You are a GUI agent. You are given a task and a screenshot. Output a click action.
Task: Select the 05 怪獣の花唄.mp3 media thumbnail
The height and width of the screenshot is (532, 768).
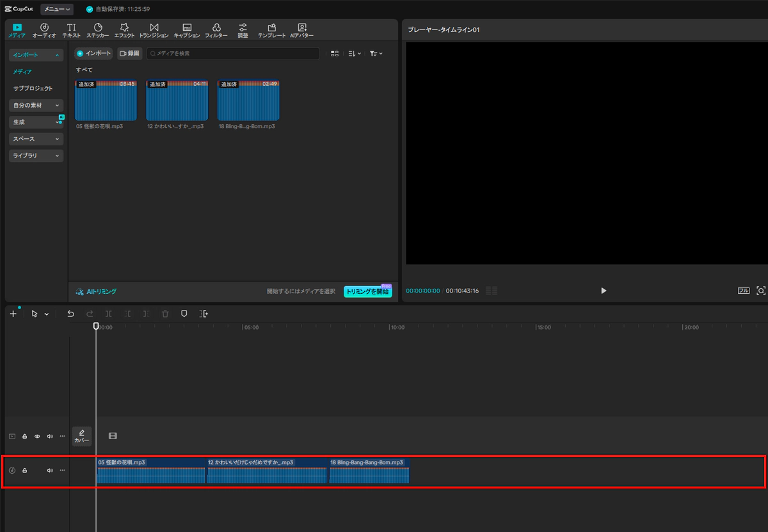tap(106, 100)
